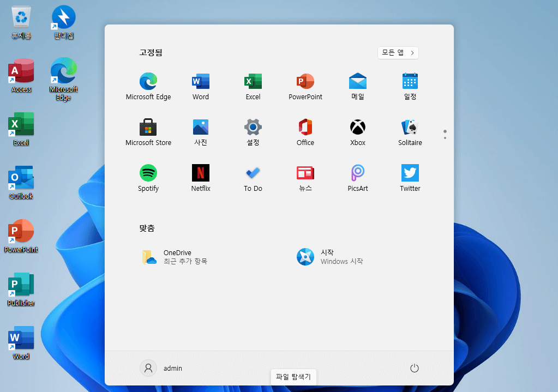Open the Office app
558x392 pixels.
pyautogui.click(x=305, y=132)
